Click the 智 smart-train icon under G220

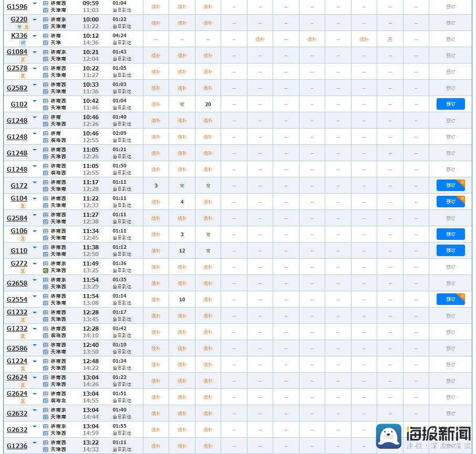click(x=19, y=27)
